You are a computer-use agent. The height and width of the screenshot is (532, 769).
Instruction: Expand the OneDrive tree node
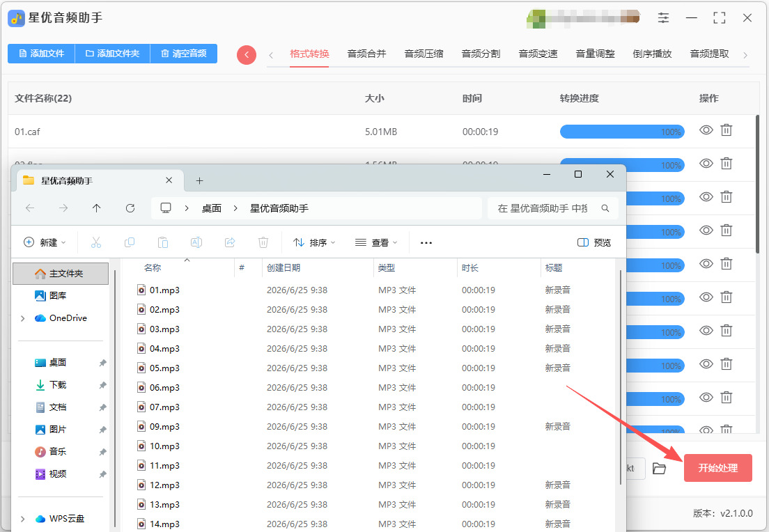tap(22, 318)
